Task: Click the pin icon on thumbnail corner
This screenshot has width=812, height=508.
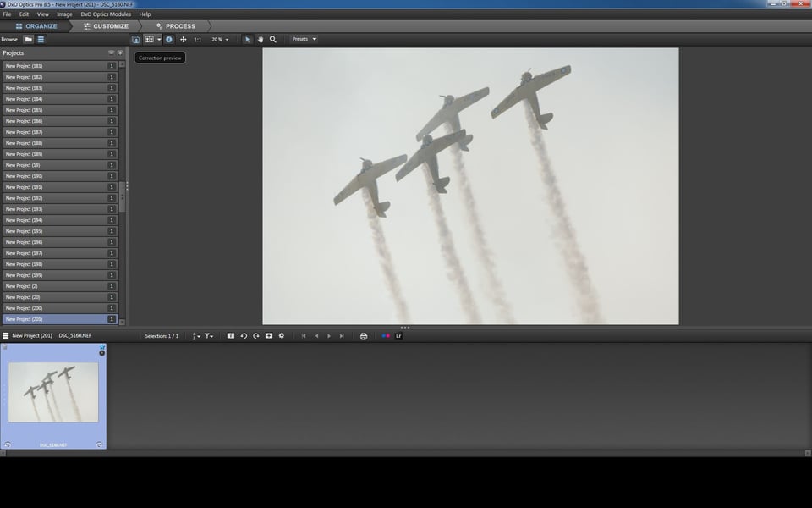Action: [x=102, y=347]
